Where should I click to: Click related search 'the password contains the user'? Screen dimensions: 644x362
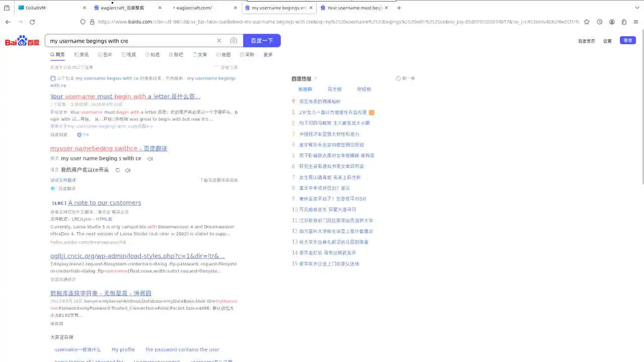182,349
